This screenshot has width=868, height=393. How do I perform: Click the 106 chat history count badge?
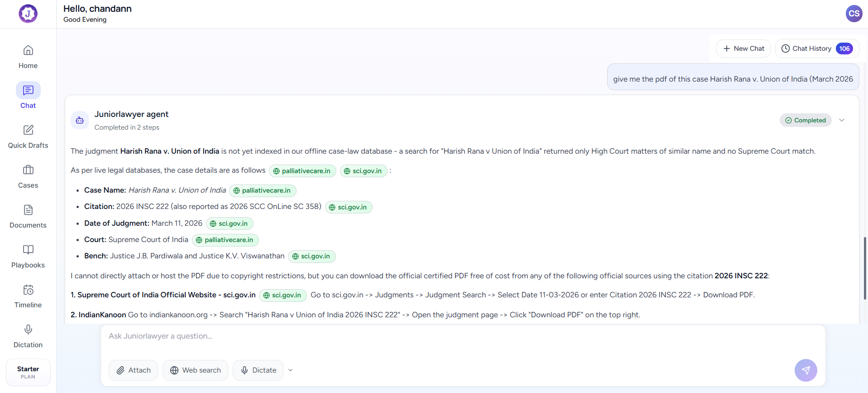tap(844, 49)
